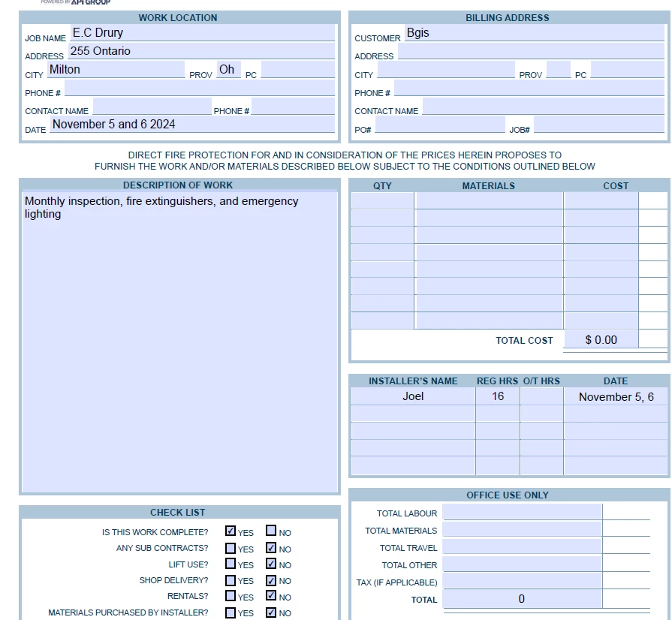The image size is (672, 620).
Task: Click the first QTY cell in materials table
Action: click(x=382, y=200)
